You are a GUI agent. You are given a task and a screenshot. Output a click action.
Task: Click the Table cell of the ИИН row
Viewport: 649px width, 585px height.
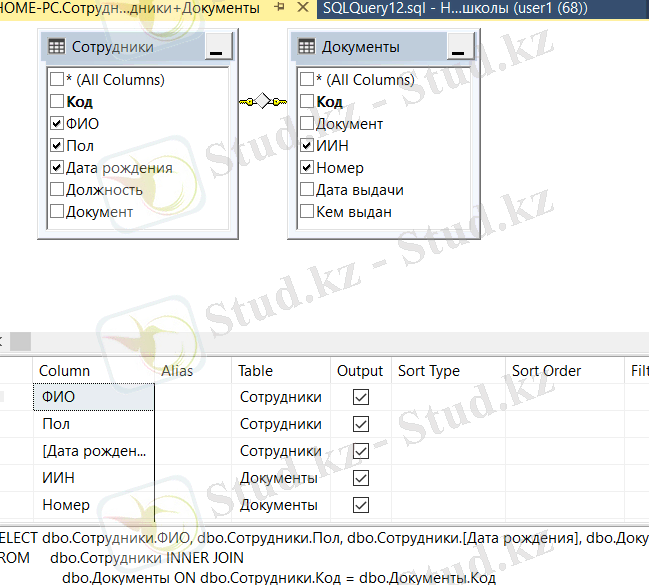(x=281, y=478)
